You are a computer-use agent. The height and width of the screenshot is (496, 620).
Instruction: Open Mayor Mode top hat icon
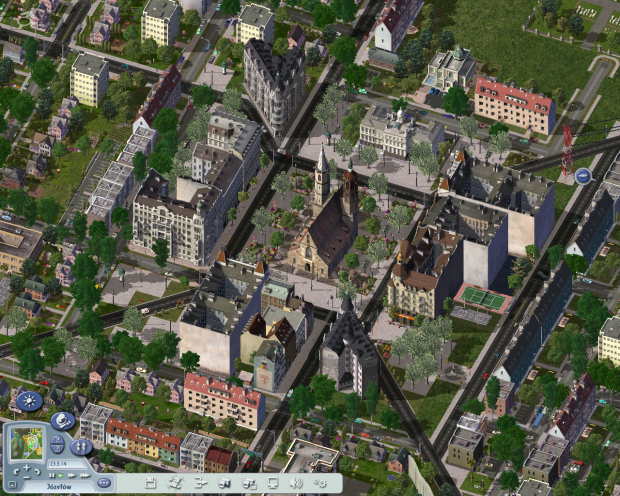tap(62, 421)
